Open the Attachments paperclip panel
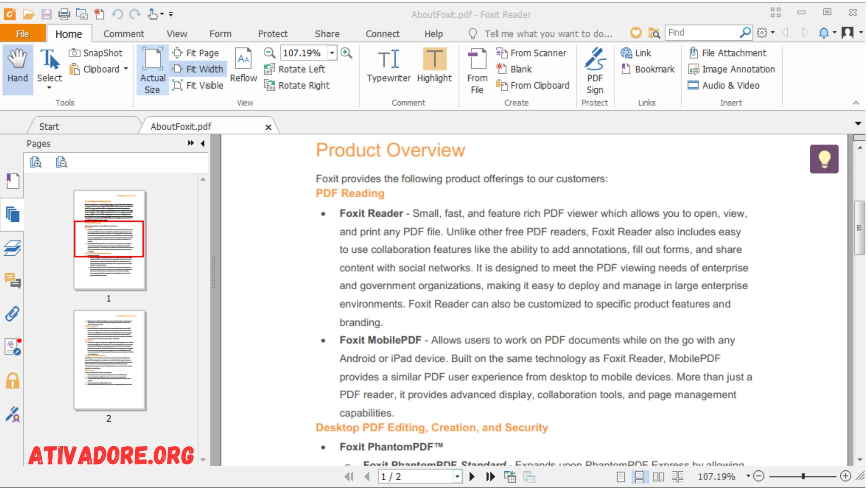 pyautogui.click(x=13, y=314)
